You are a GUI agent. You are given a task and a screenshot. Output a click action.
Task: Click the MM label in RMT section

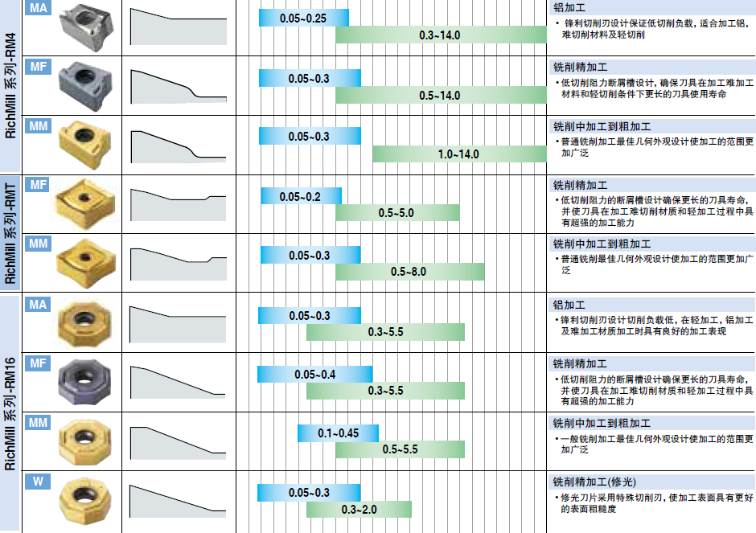pos(38,243)
